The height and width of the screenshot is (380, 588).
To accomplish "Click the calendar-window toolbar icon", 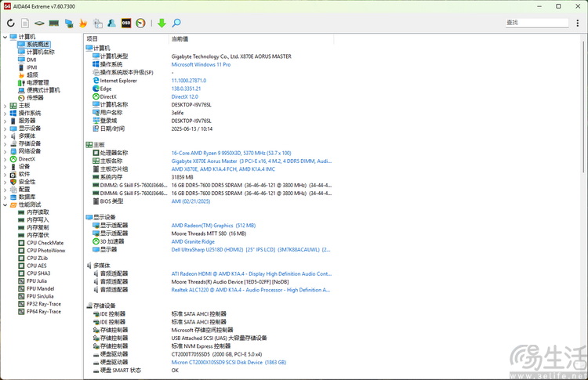I will 97,24.
